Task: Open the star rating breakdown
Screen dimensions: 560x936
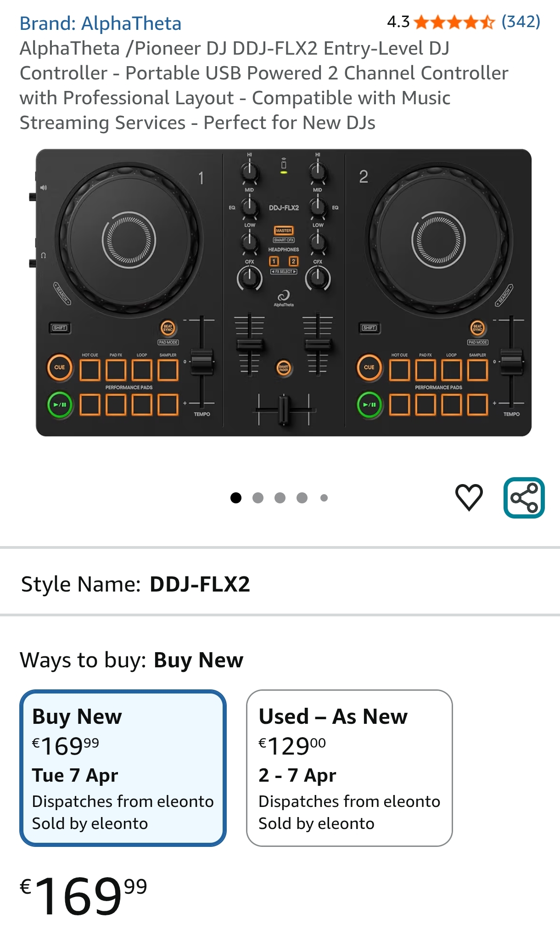Action: 454,22
